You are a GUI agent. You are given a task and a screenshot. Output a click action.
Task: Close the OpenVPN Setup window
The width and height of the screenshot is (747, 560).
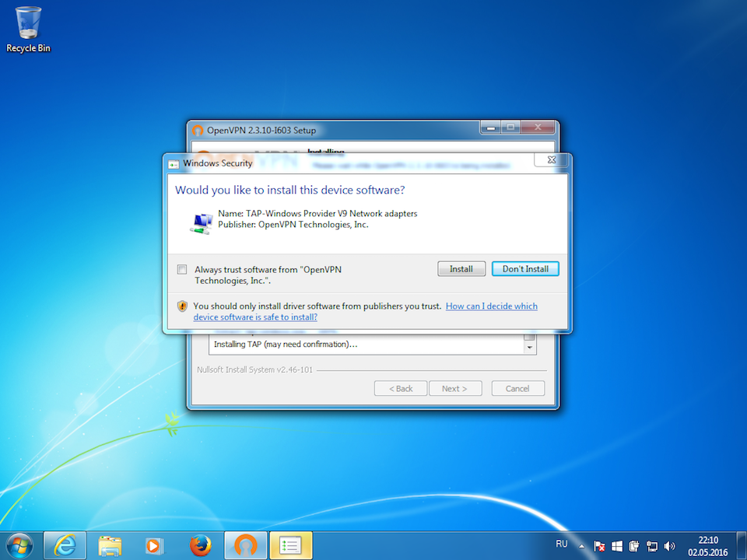(538, 127)
